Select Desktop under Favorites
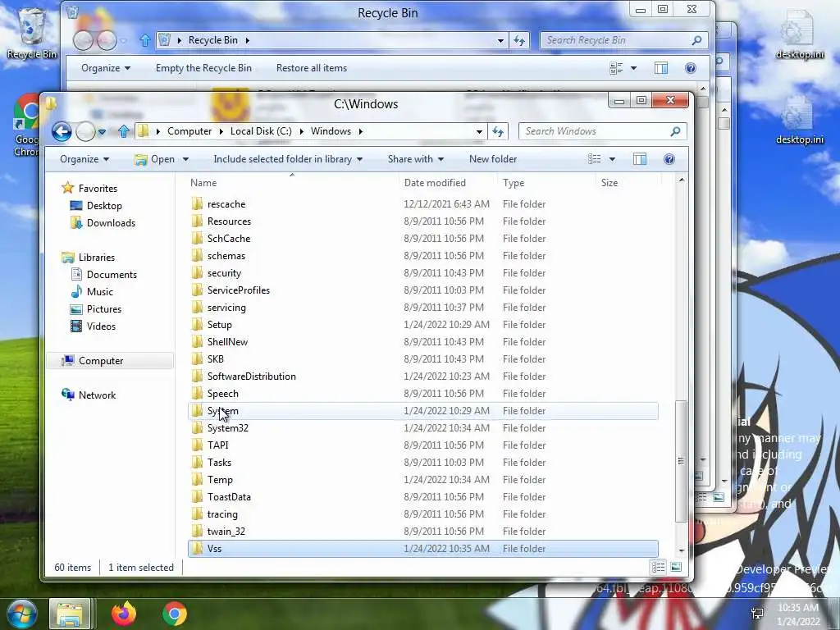Screen dimensions: 840x630 pyautogui.click(x=104, y=206)
